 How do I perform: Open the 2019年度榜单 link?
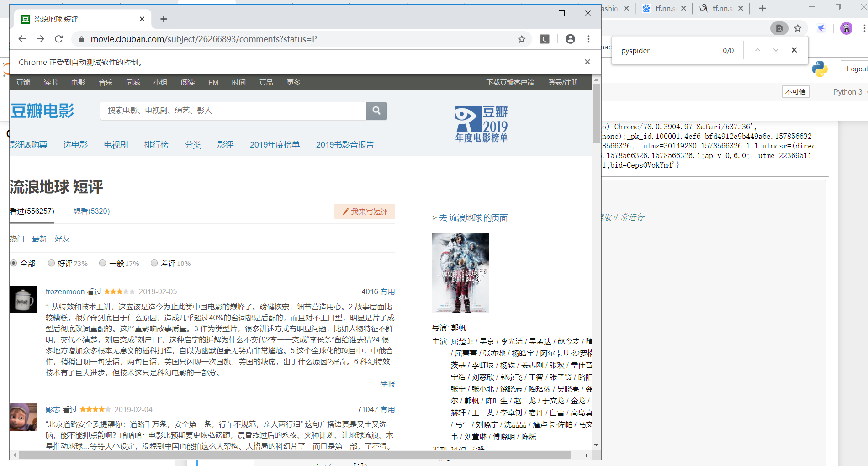pyautogui.click(x=275, y=145)
